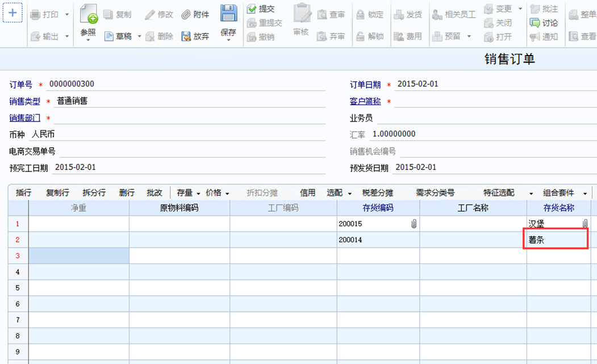Click the 业务员 input field

coord(487,118)
